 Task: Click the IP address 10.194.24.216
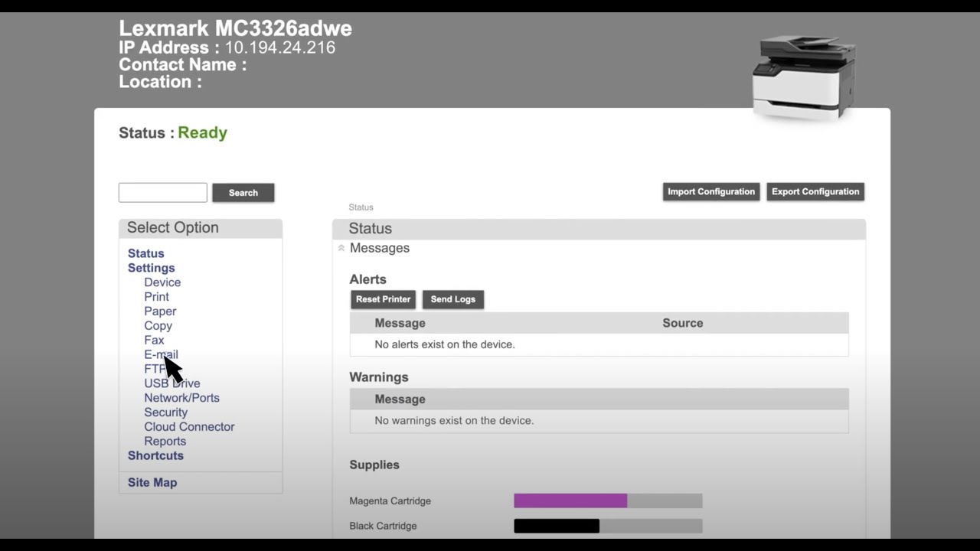pos(280,47)
